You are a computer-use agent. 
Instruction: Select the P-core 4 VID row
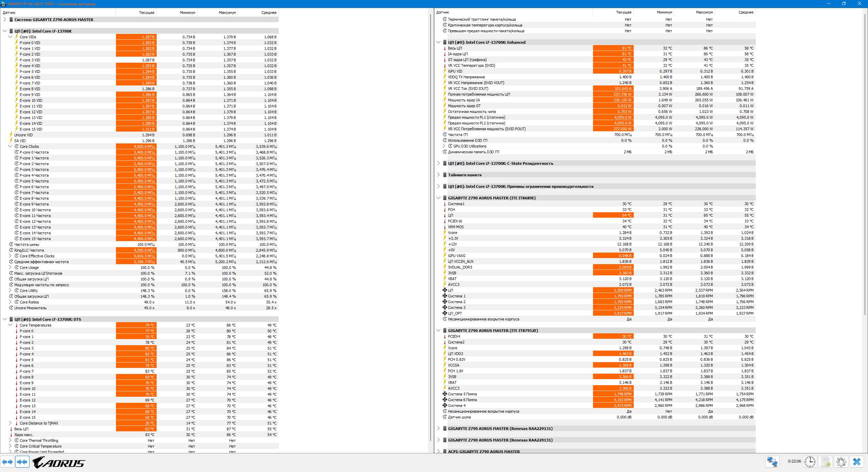[x=30, y=66]
